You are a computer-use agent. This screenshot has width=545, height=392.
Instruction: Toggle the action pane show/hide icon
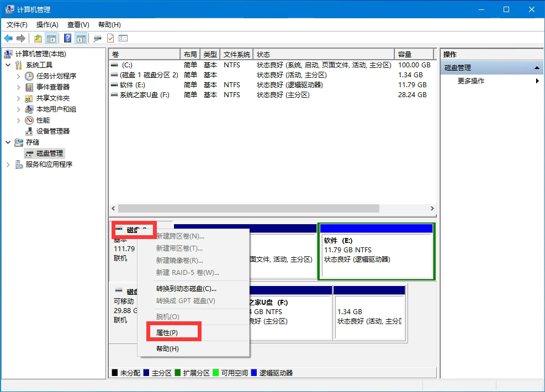[81, 38]
